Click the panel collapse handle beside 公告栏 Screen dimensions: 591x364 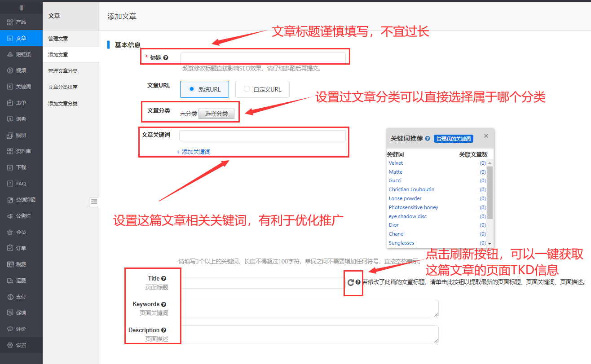pos(94,202)
